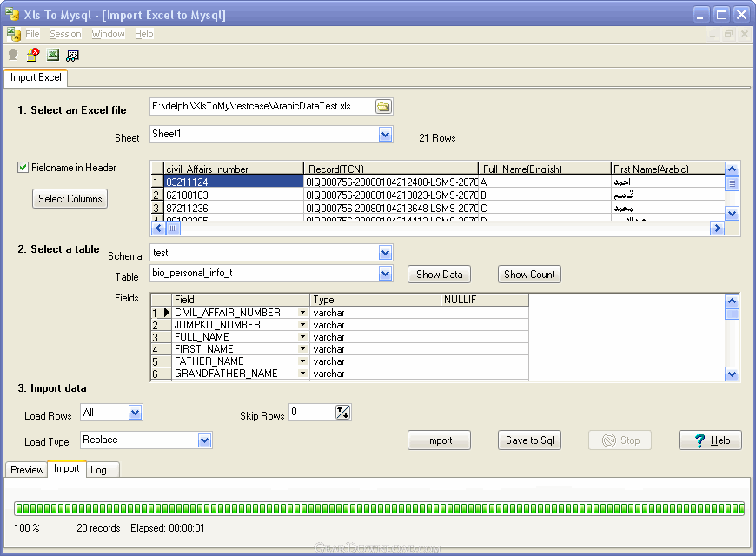This screenshot has width=756, height=556.
Task: Open the Load Type dropdown set to Replace
Action: [x=204, y=440]
